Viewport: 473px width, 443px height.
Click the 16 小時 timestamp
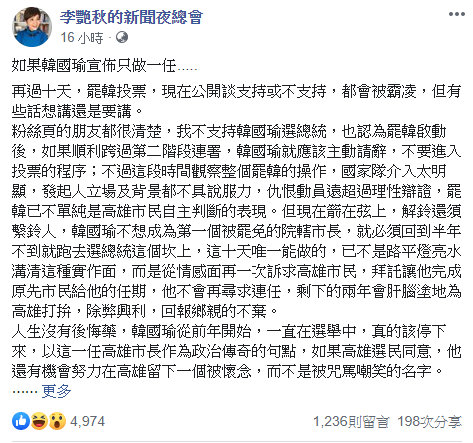[x=82, y=38]
